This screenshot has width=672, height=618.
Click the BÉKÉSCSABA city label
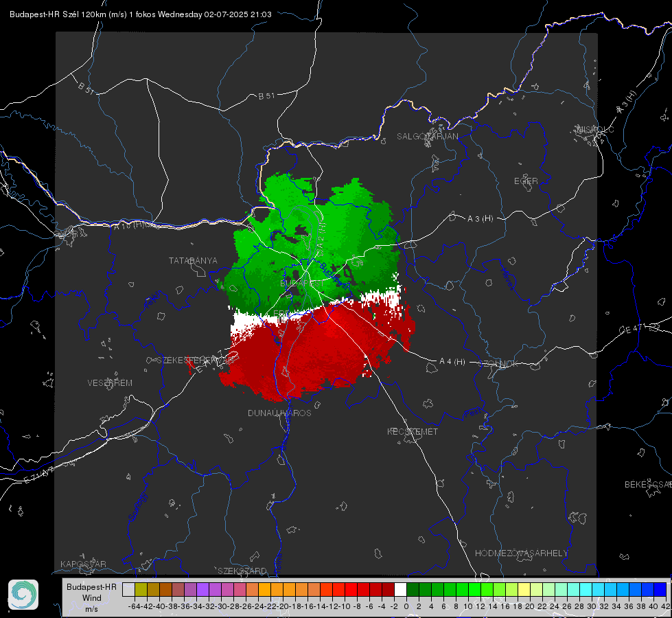(648, 484)
